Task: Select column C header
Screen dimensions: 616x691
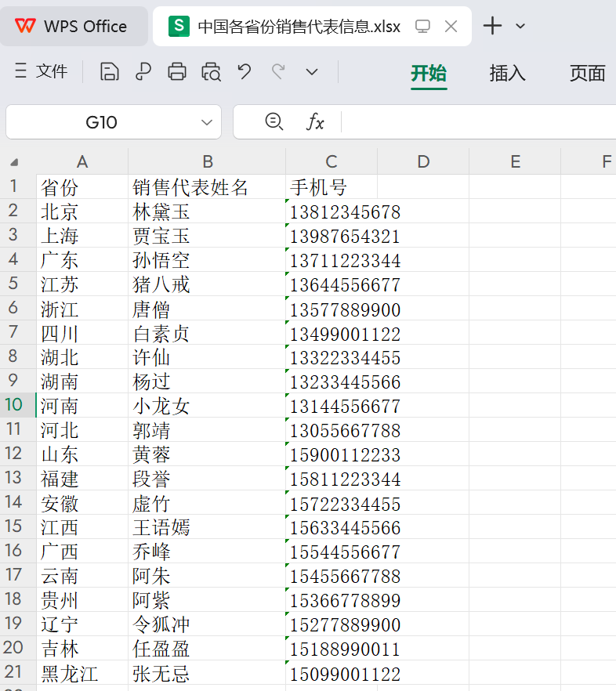Action: [x=332, y=162]
